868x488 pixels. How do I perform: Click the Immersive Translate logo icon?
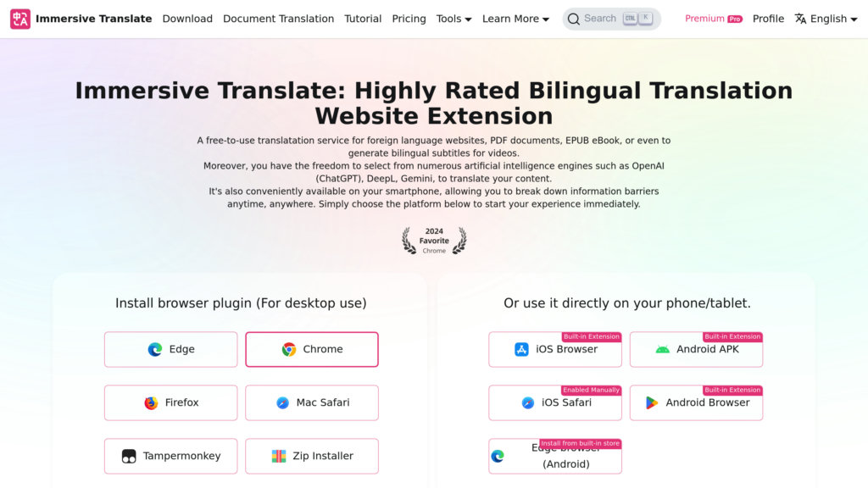pyautogui.click(x=19, y=18)
